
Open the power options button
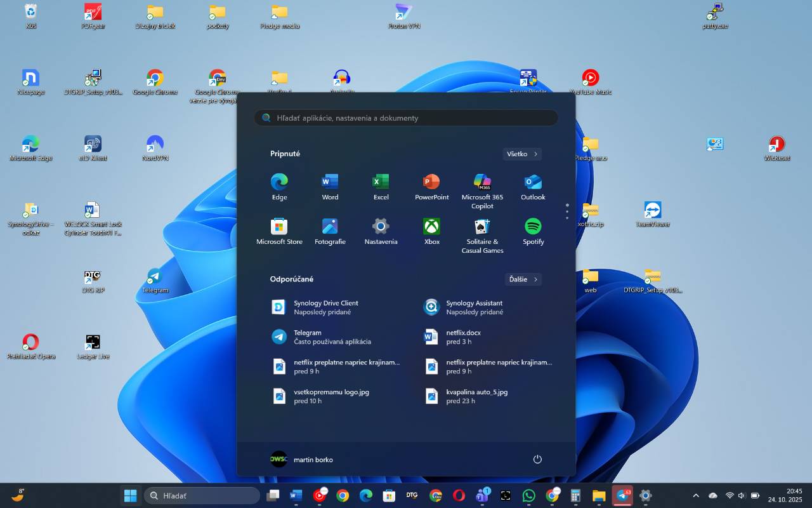pos(537,459)
